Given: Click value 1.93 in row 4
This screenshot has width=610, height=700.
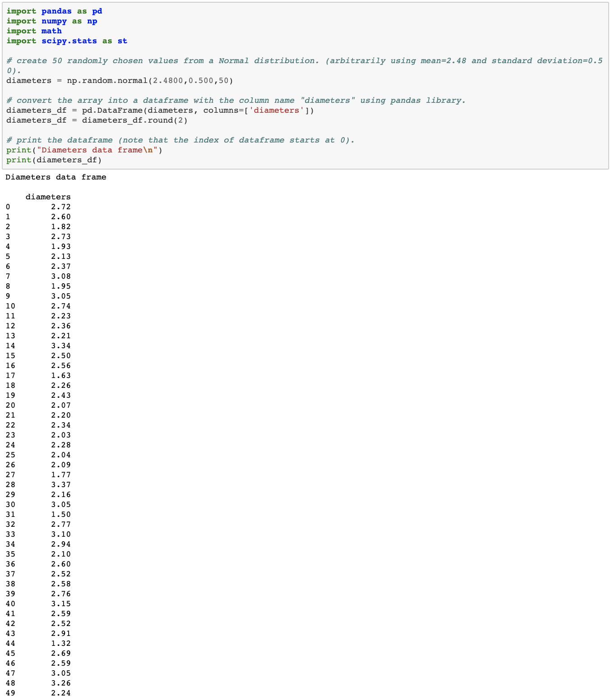Looking at the screenshot, I should 61,247.
